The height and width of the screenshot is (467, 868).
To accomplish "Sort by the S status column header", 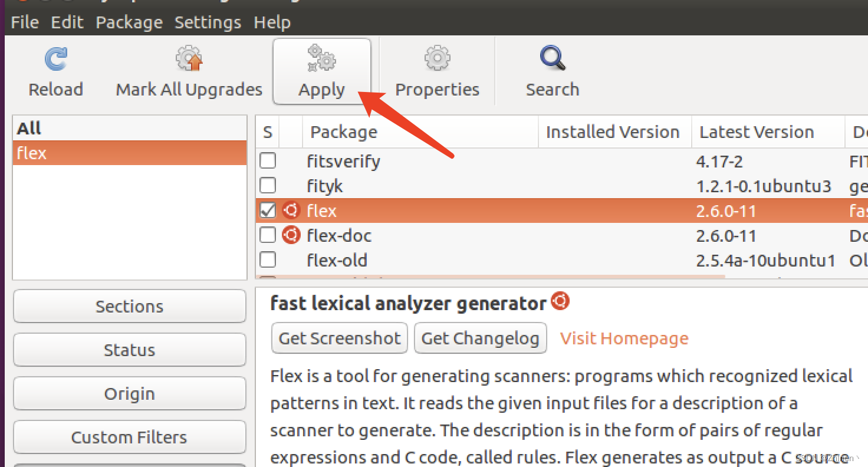I will click(x=268, y=132).
